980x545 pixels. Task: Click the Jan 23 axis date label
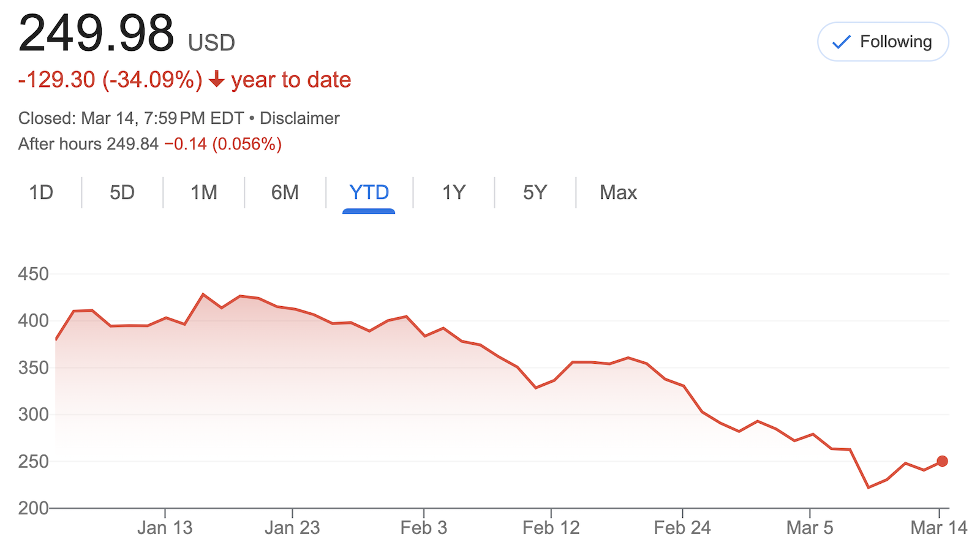292,527
